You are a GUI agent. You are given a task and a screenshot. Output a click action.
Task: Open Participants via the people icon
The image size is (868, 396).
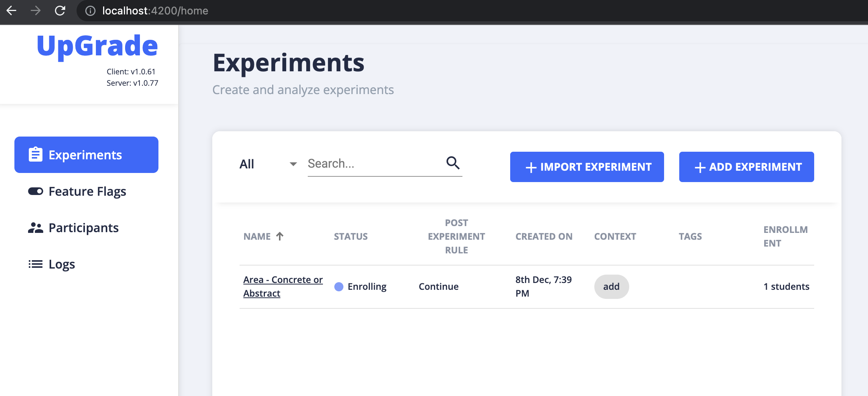(35, 227)
